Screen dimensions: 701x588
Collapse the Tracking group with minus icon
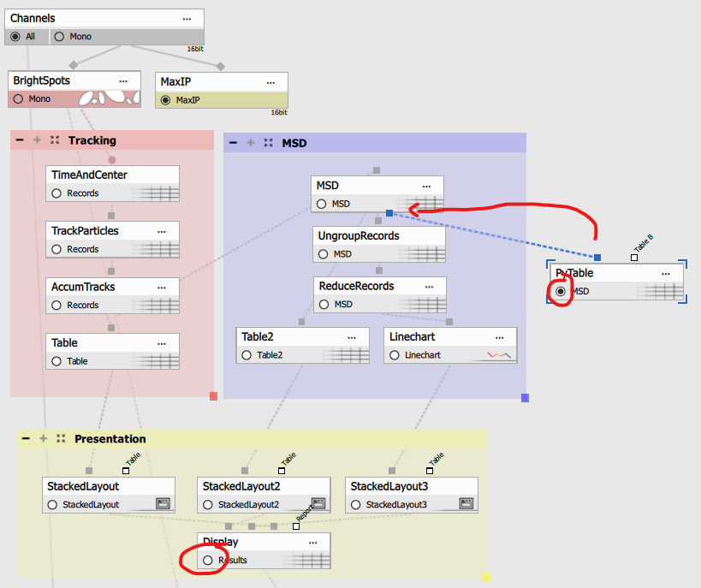click(x=19, y=140)
